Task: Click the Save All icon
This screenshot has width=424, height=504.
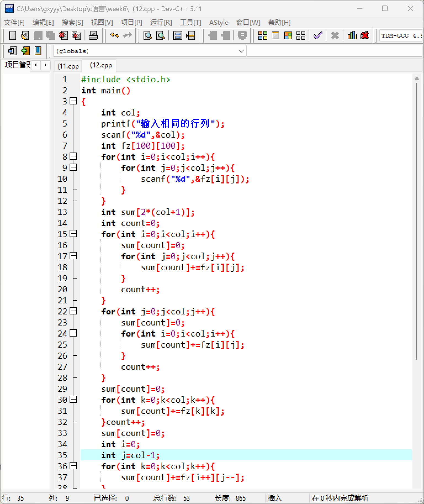Action: coord(51,35)
